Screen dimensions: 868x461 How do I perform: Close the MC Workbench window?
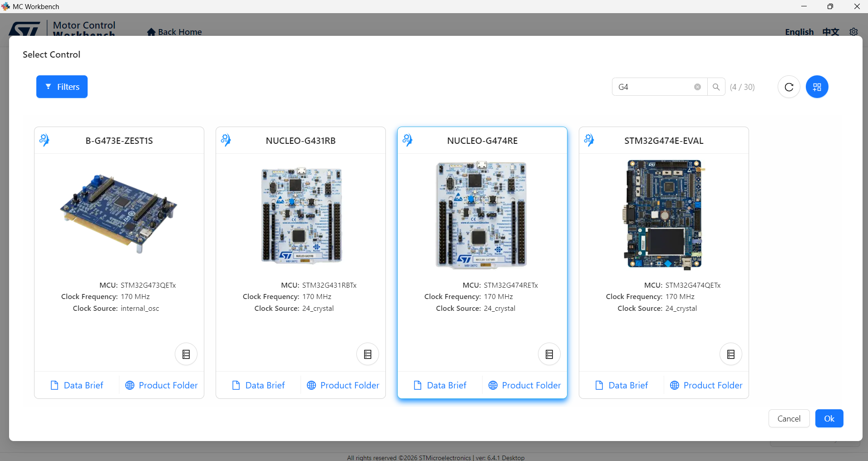click(x=857, y=6)
